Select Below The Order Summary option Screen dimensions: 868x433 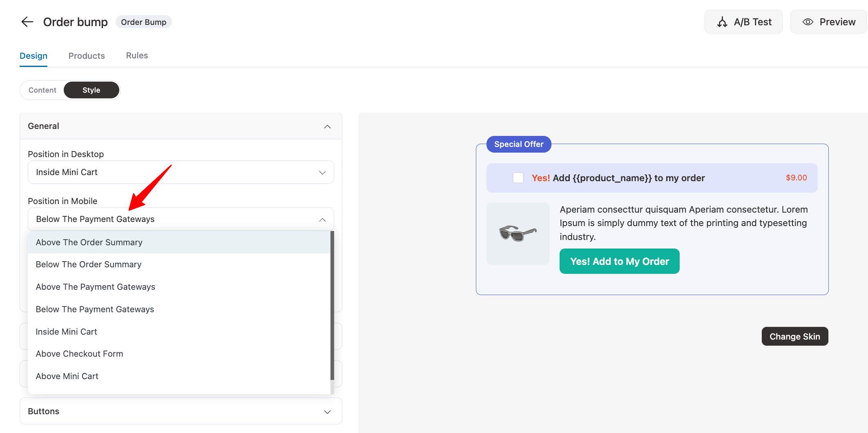(x=89, y=264)
